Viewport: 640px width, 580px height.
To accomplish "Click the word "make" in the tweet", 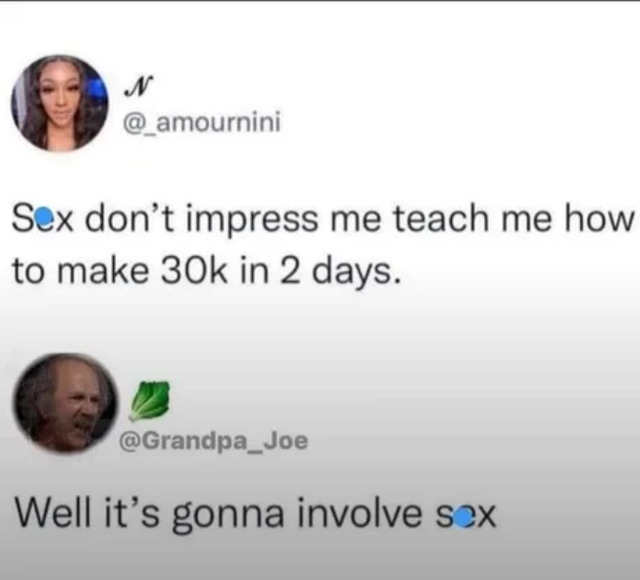I will coord(103,270).
